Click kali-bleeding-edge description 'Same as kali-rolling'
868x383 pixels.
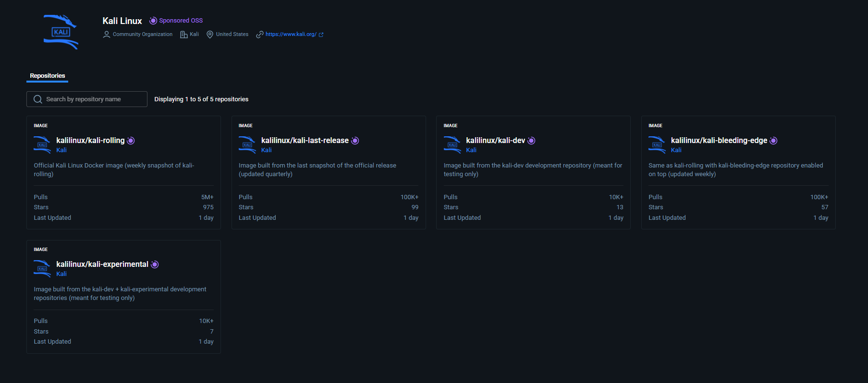point(735,170)
